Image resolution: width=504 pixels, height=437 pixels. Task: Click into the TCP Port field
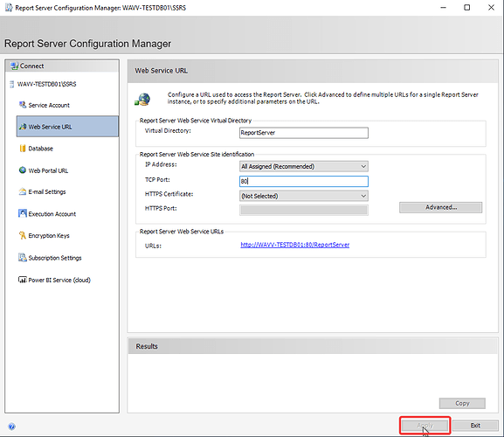coord(304,182)
